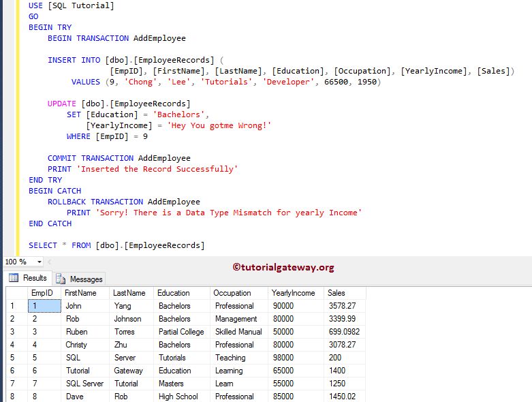Click the LastName column header
Image resolution: width=532 pixels, height=402 pixels.
(x=131, y=293)
